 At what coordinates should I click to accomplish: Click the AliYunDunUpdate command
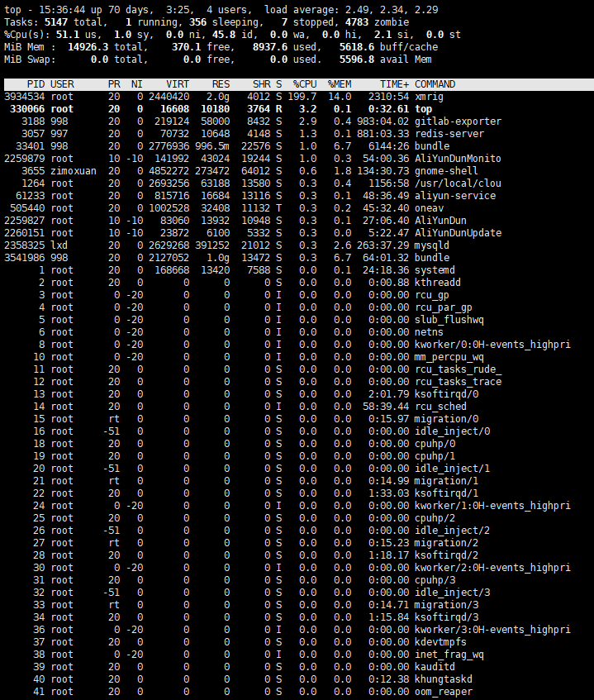pyautogui.click(x=458, y=233)
